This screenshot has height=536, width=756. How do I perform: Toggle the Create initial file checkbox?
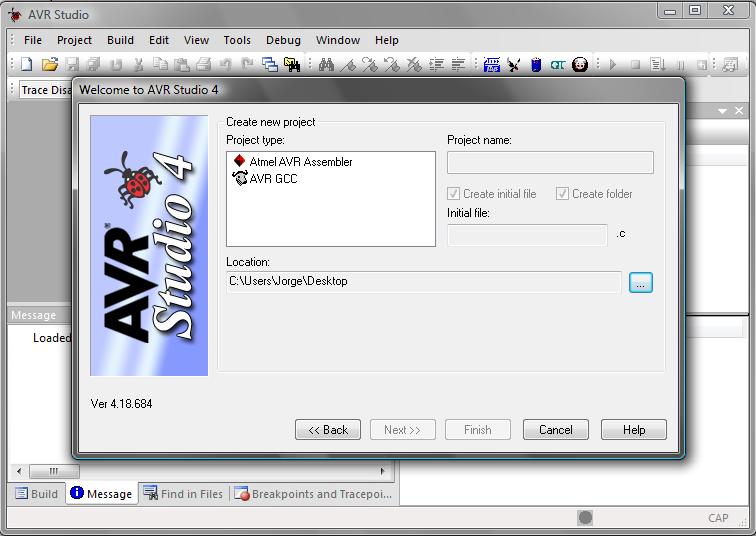[454, 194]
